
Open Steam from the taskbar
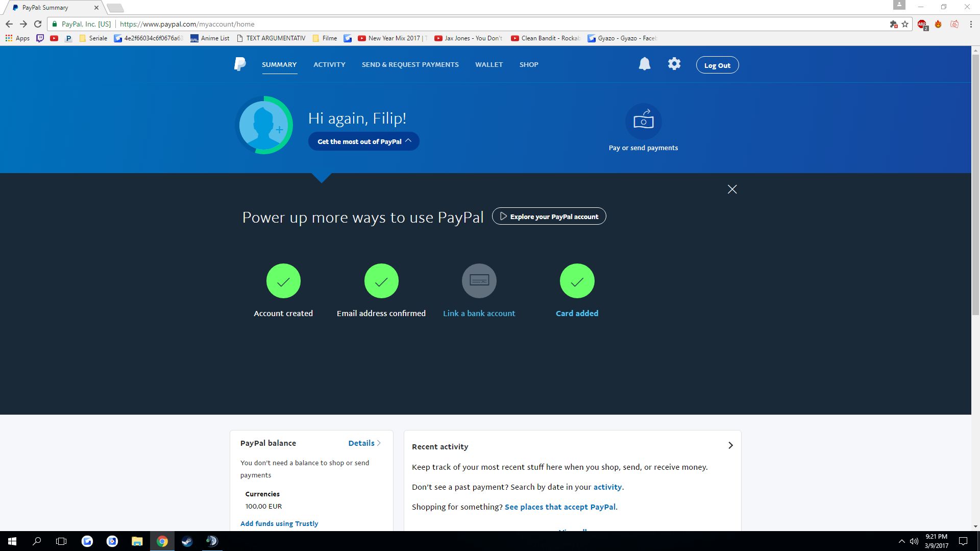[187, 541]
